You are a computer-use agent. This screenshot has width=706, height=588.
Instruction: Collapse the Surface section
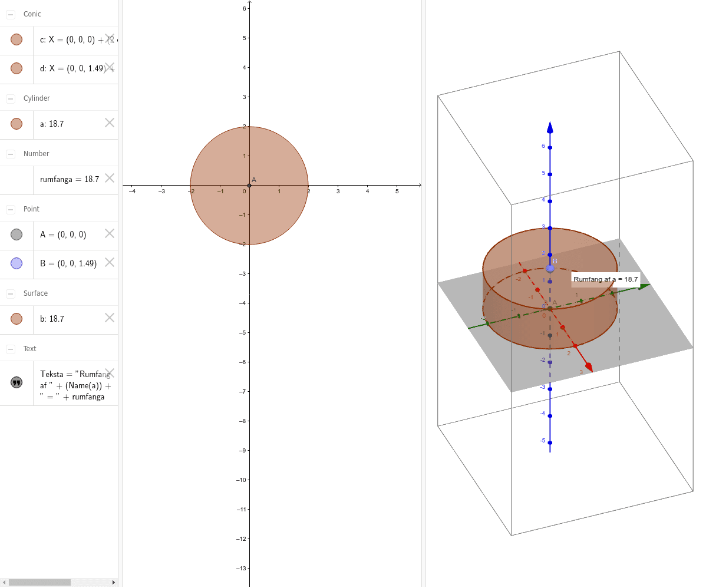point(9,293)
